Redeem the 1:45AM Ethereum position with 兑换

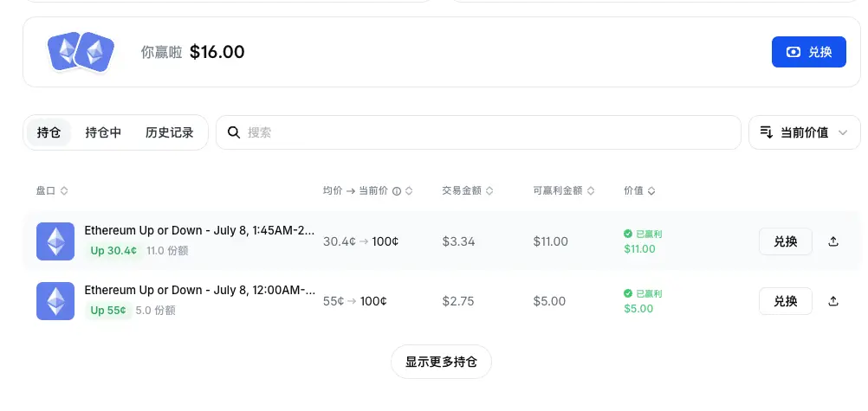(x=786, y=241)
